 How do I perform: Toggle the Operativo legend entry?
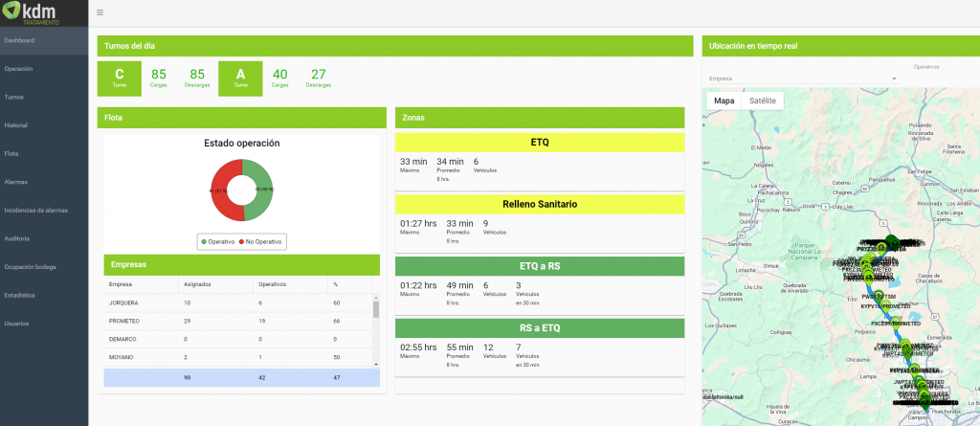(x=222, y=242)
